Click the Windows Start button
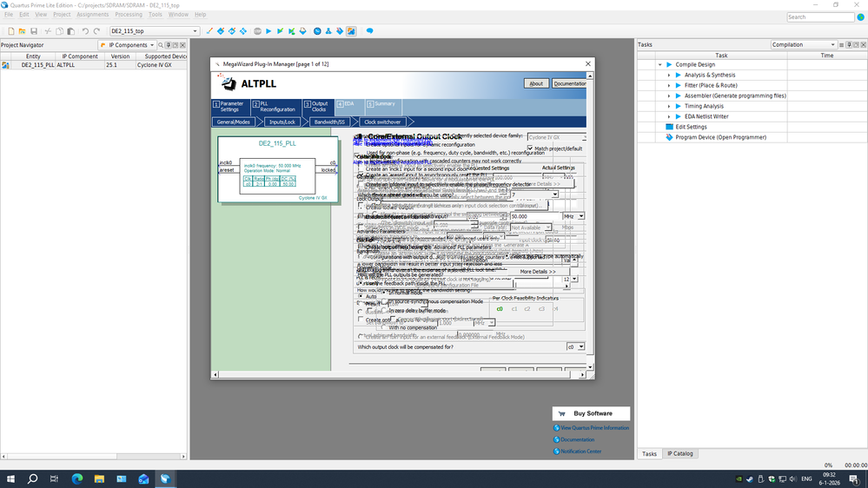 [10, 478]
